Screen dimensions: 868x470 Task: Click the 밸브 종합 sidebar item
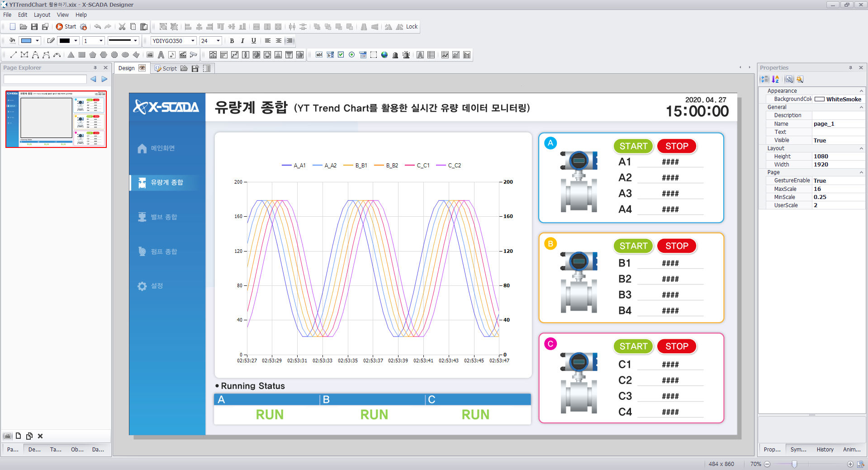[157, 217]
